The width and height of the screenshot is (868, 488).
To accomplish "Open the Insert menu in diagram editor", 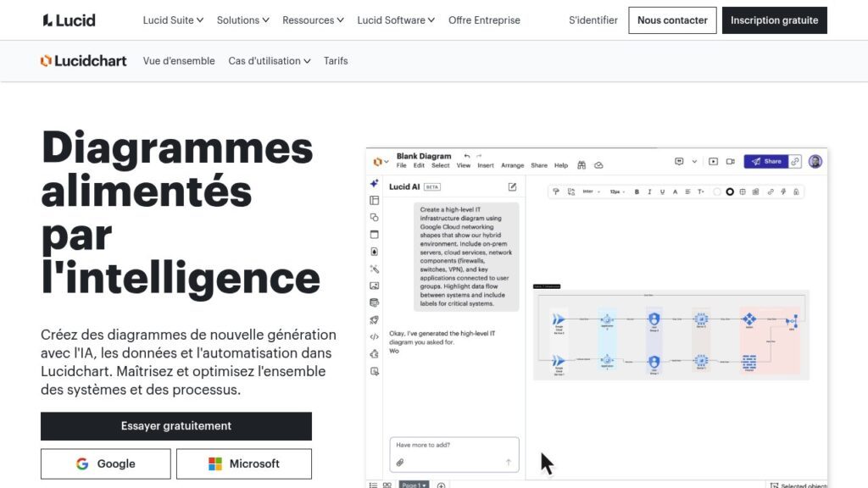I will tap(486, 165).
